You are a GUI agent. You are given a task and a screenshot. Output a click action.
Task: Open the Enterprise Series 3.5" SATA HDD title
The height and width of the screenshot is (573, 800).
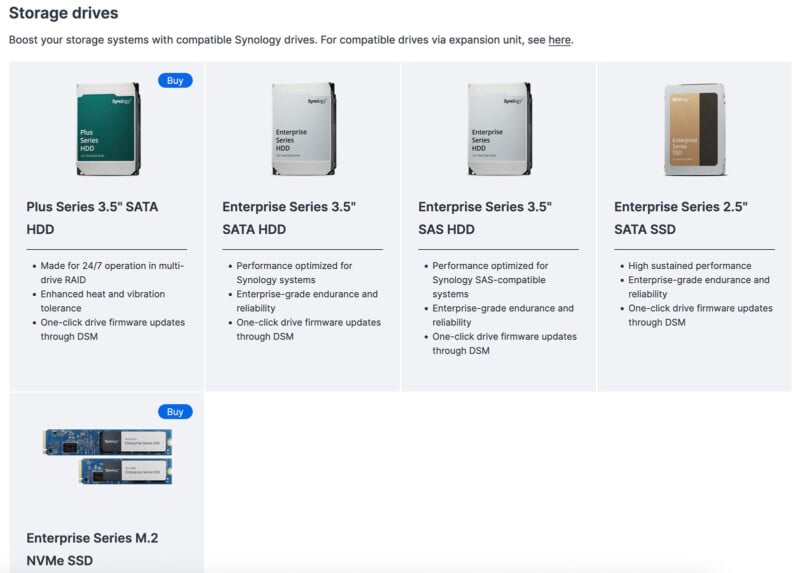289,218
